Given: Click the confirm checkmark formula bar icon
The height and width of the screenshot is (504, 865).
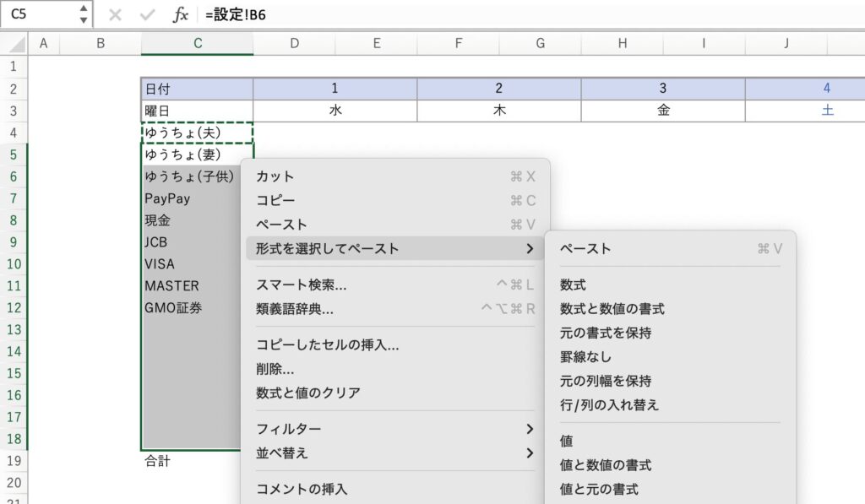Looking at the screenshot, I should (147, 15).
